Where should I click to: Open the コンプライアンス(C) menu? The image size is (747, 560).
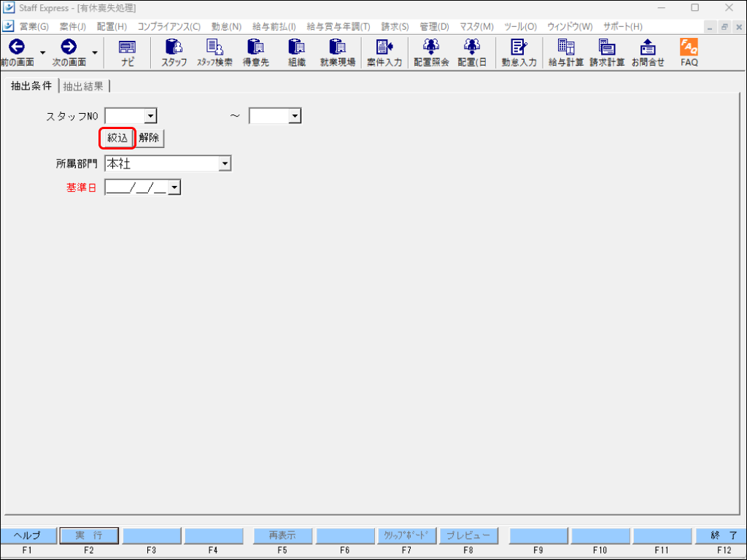click(169, 27)
